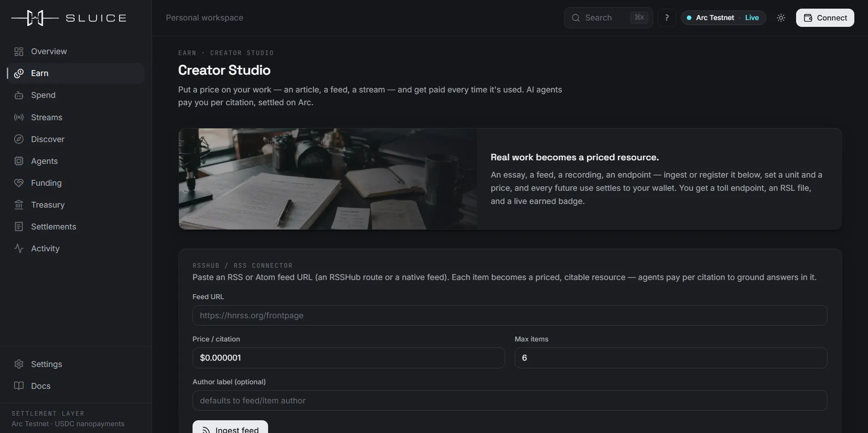
Task: Click the Docs book icon
Action: click(19, 386)
